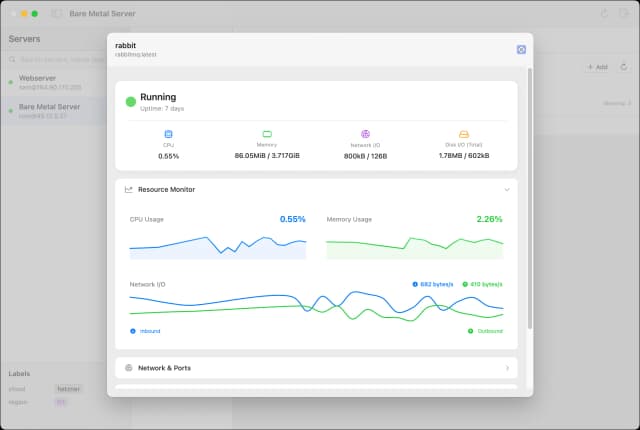Select the Bare Metal Server sidebar entry
The height and width of the screenshot is (430, 640).
point(53,111)
